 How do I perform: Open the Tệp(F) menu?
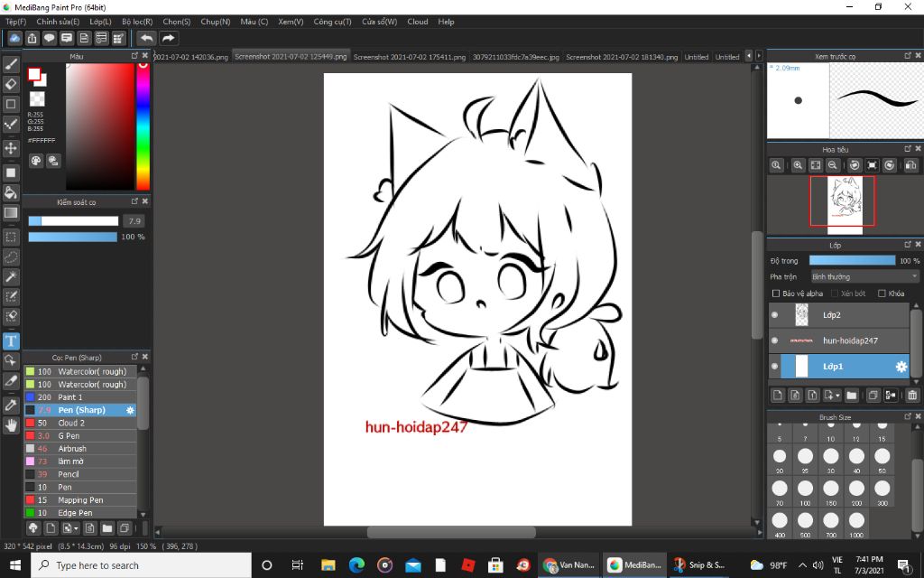(x=16, y=22)
